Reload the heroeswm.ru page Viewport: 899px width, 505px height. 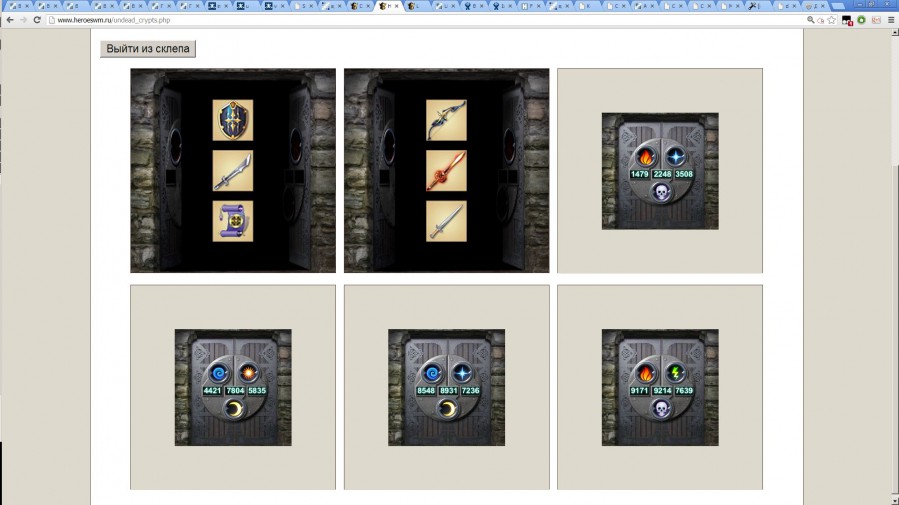[37, 20]
